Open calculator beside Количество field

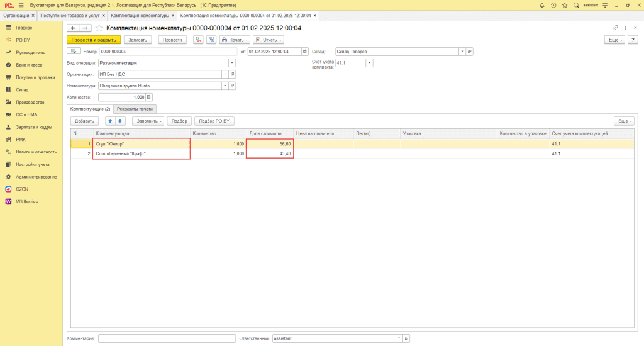[x=149, y=98]
